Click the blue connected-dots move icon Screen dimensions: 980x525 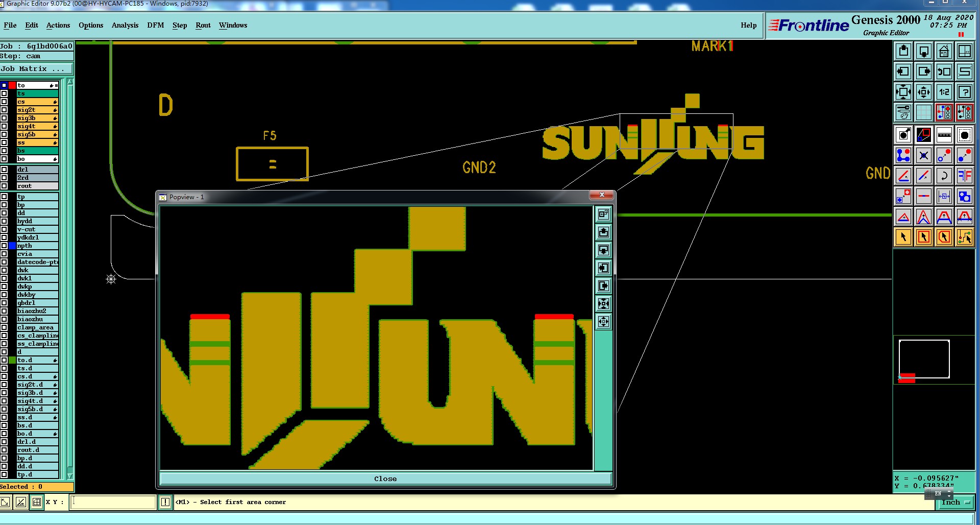coord(903,155)
